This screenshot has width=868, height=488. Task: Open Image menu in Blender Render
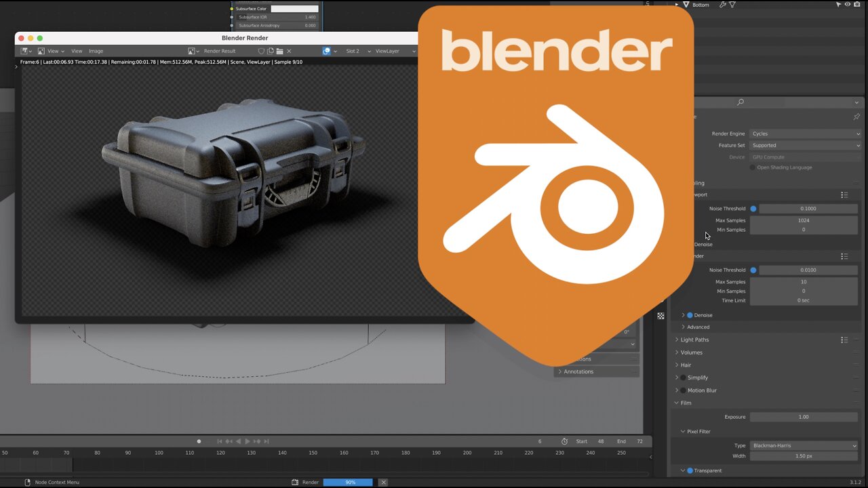[x=96, y=51]
